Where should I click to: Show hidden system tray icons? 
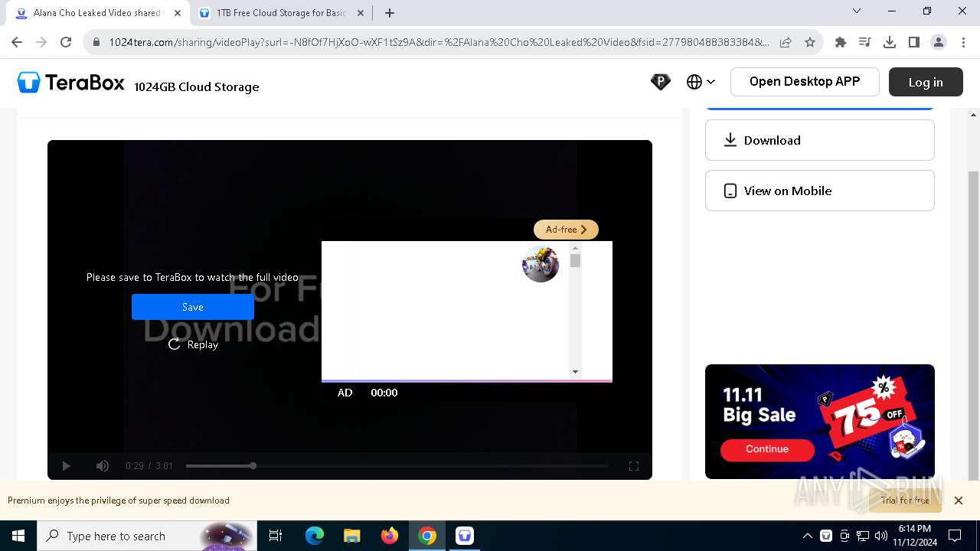tap(807, 536)
